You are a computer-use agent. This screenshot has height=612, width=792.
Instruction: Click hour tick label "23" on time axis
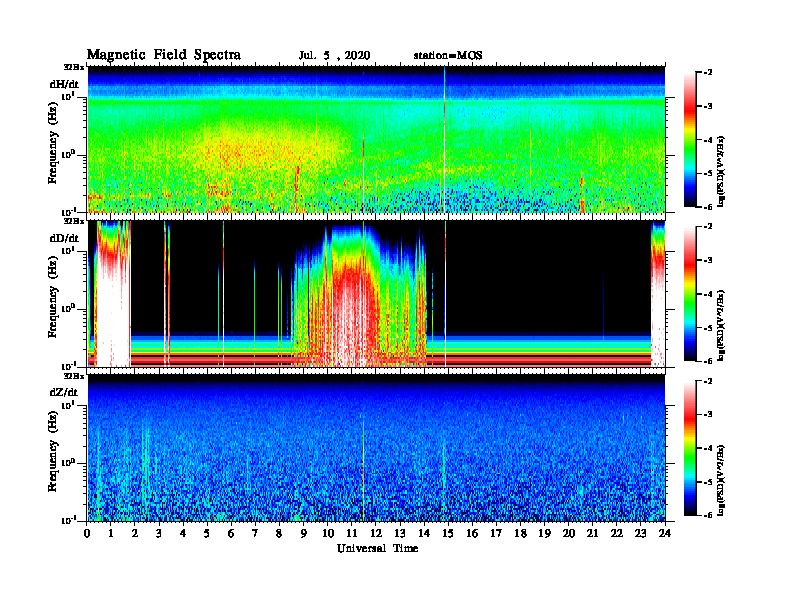coord(640,534)
